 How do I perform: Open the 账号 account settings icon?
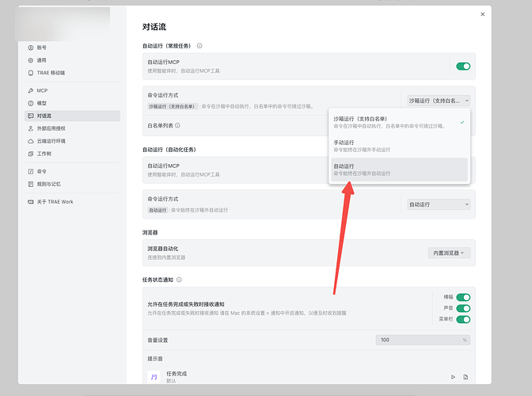click(x=31, y=48)
